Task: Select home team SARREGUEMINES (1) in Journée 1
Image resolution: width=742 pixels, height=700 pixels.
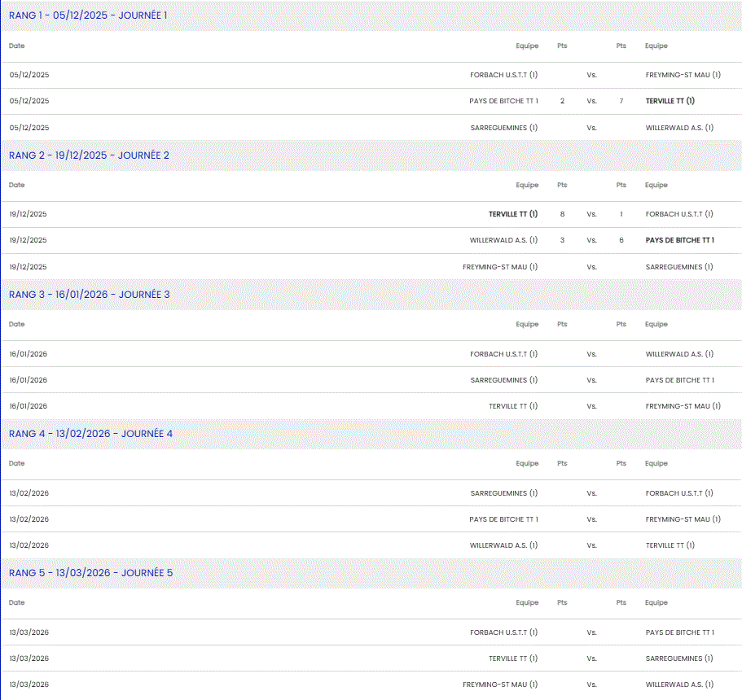Action: pos(503,128)
